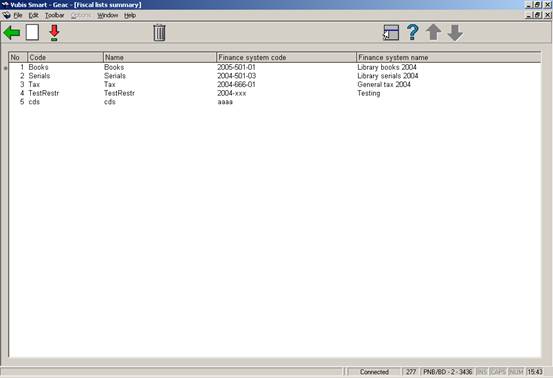Screen dimensions: 553x378
Task: Click the green back arrow icon
Action: click(x=12, y=33)
